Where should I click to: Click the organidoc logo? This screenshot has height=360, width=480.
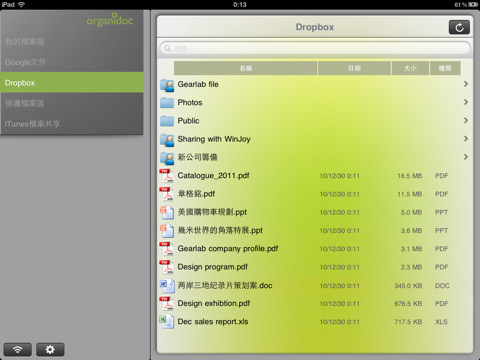click(x=110, y=20)
